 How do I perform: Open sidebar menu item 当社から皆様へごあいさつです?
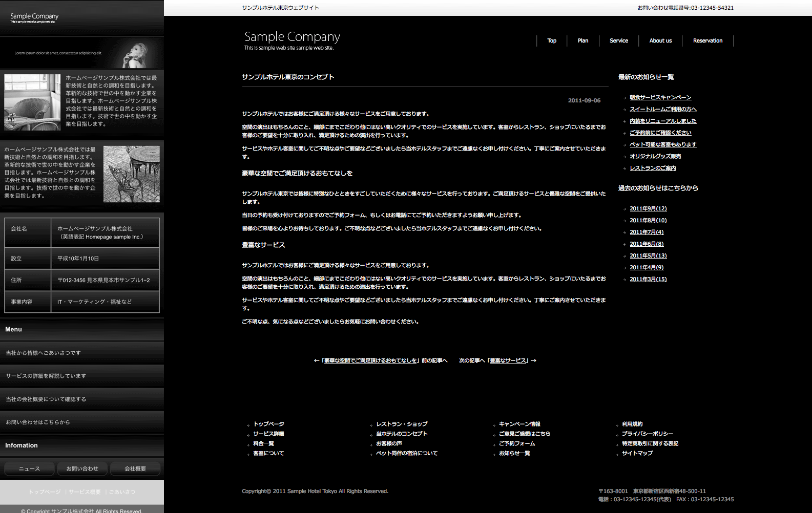click(43, 353)
